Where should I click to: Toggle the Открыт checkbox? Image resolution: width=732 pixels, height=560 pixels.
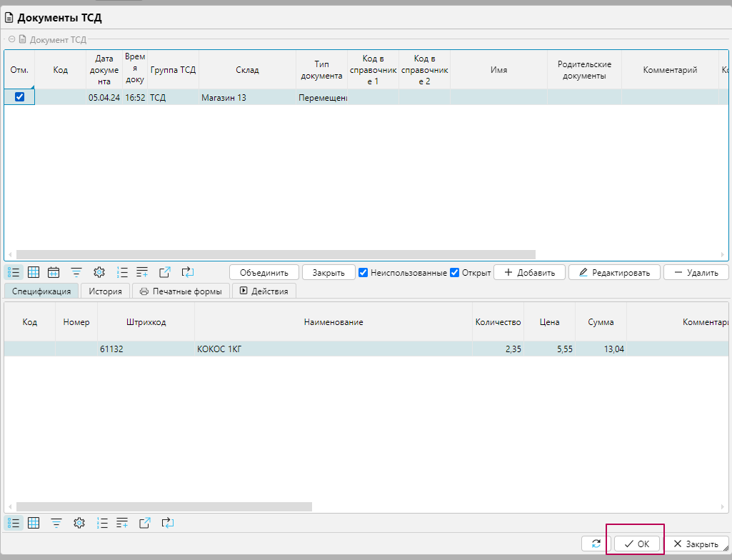pyautogui.click(x=455, y=272)
